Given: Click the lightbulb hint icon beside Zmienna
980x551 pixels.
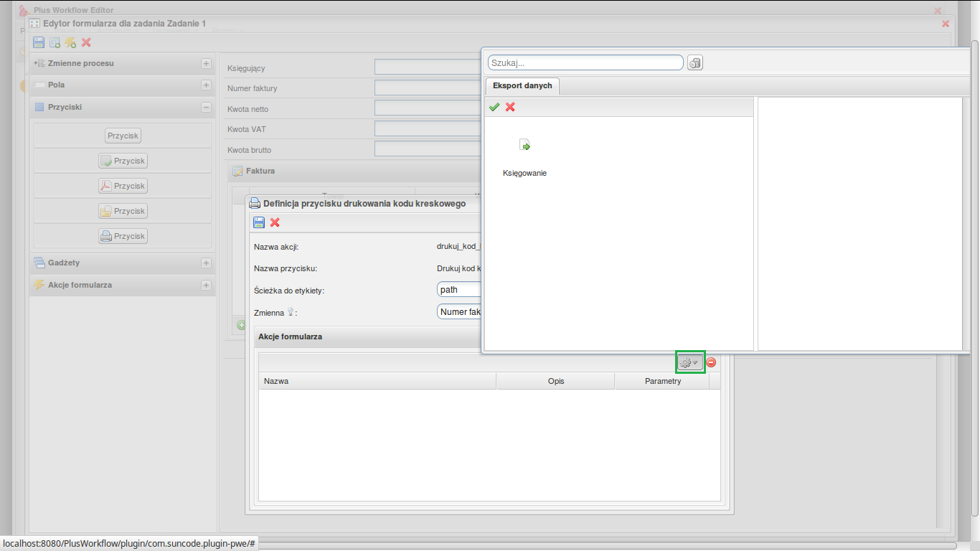Looking at the screenshot, I should [291, 312].
